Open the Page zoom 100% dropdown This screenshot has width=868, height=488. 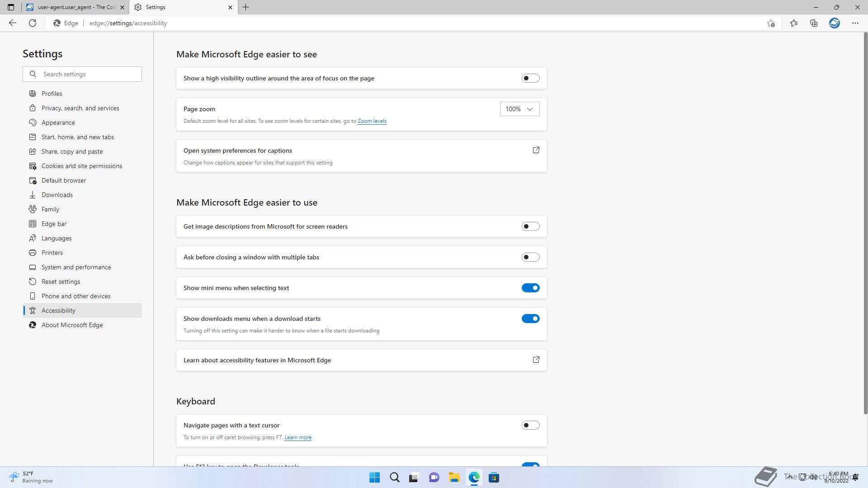pyautogui.click(x=519, y=109)
